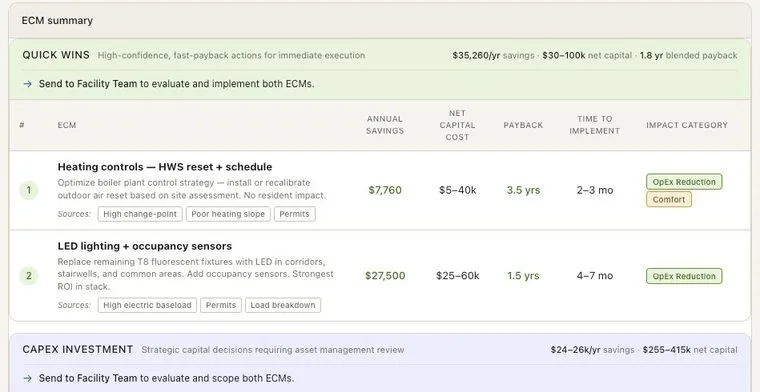Select the 2–3 mo implementation time
Screen dimensions: 760x392
point(595,190)
